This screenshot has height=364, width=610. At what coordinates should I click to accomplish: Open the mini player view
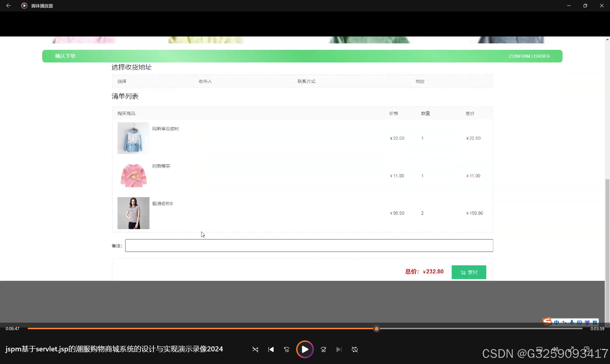tap(587, 349)
